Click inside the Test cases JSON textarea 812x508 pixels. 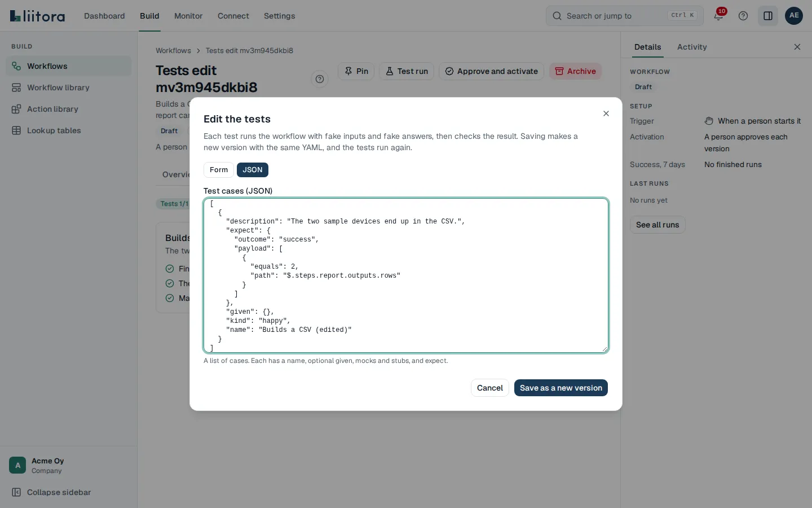click(406, 275)
